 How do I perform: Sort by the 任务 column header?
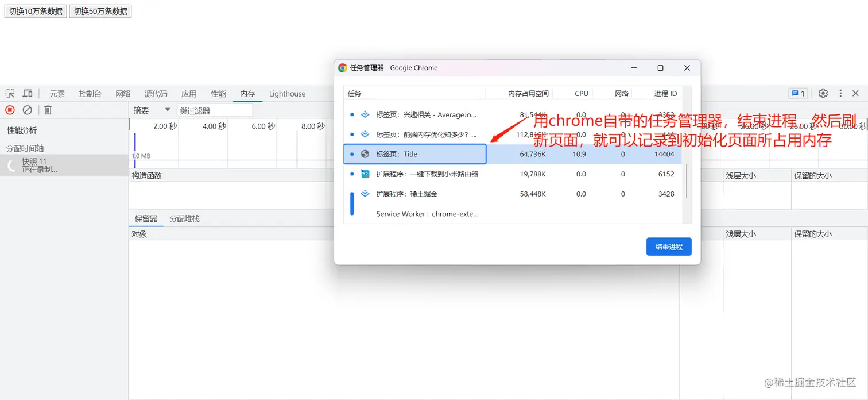pos(414,93)
